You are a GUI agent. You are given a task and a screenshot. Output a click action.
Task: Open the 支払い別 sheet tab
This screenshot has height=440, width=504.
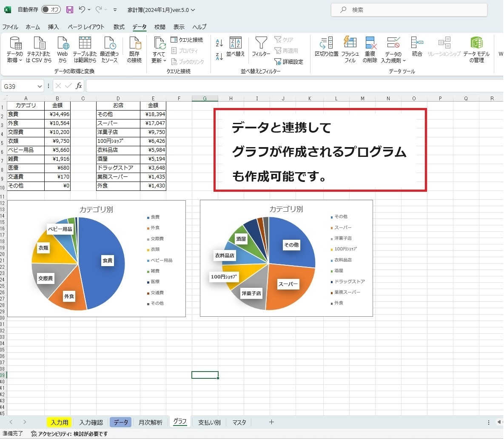tap(209, 422)
